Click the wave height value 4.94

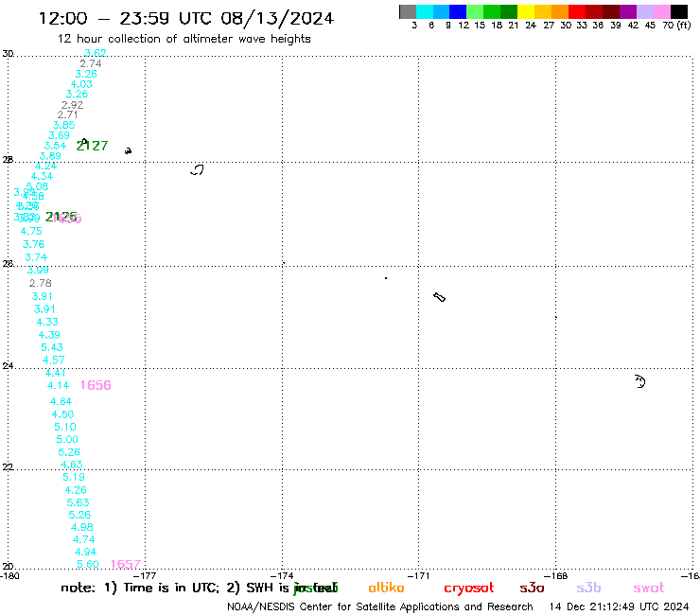pos(86,552)
